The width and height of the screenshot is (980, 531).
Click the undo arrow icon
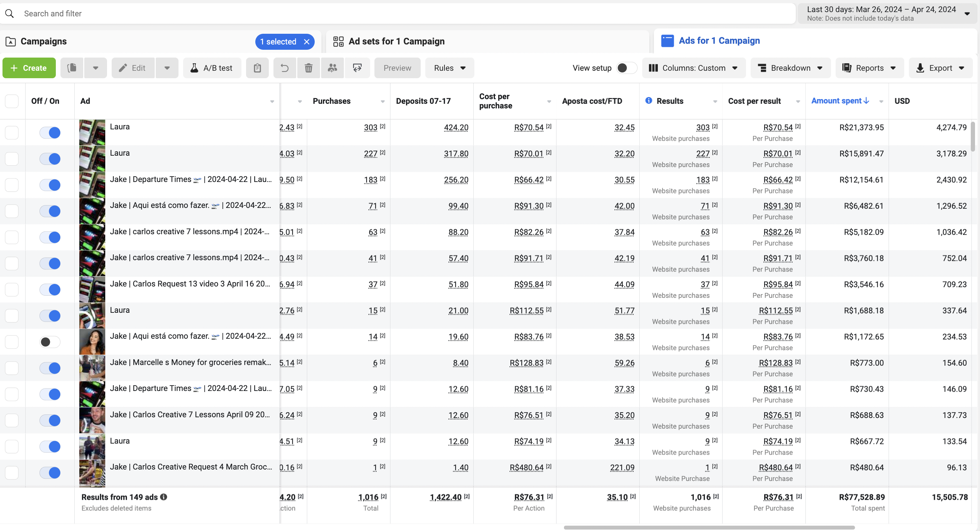(284, 68)
